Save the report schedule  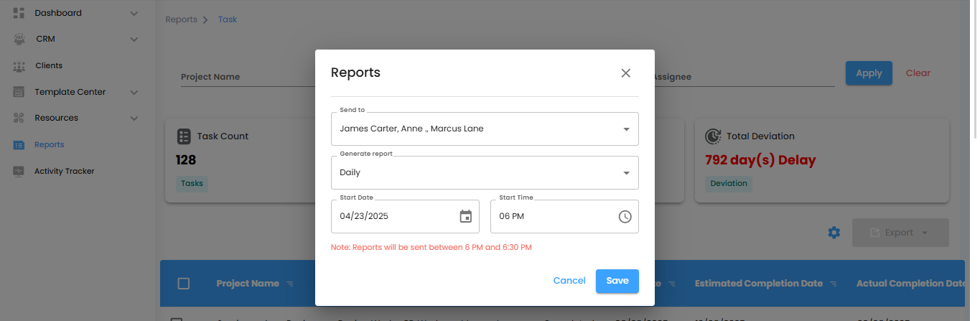(x=617, y=281)
